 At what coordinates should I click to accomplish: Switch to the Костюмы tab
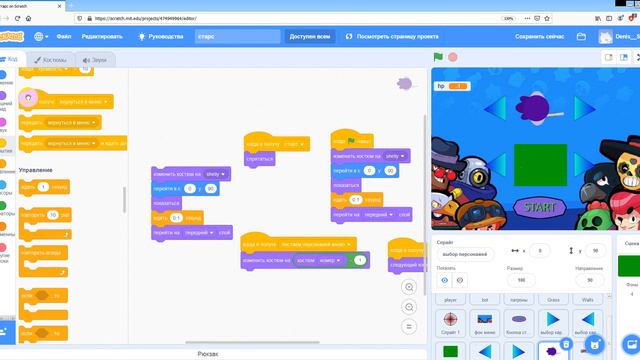click(51, 60)
